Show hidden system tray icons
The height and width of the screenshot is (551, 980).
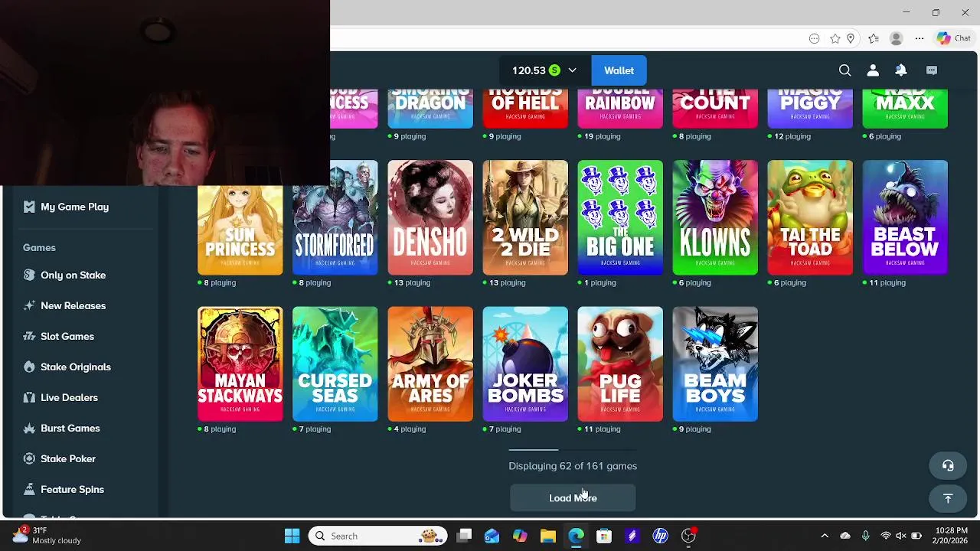[x=824, y=536]
